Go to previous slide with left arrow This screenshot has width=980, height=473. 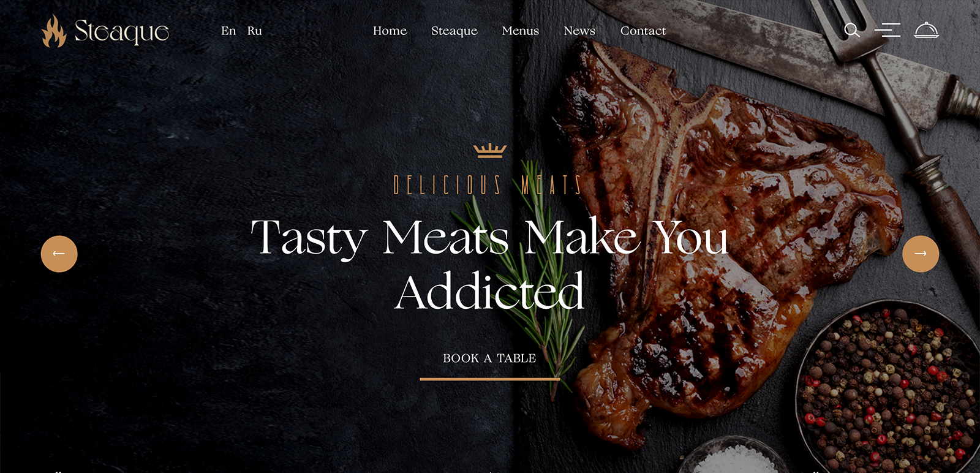click(59, 254)
